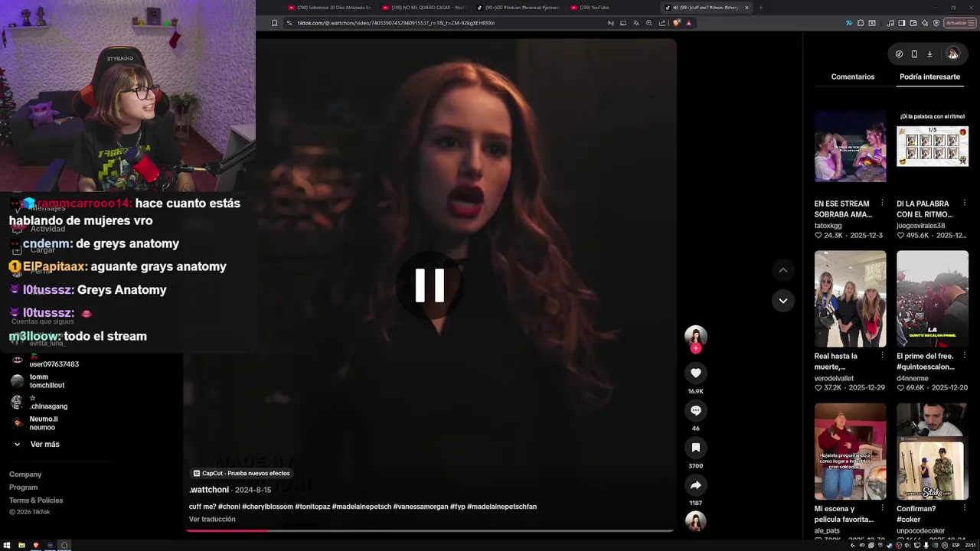Switch to the Podría interesarte tab
The height and width of the screenshot is (551, 980).
(x=929, y=77)
